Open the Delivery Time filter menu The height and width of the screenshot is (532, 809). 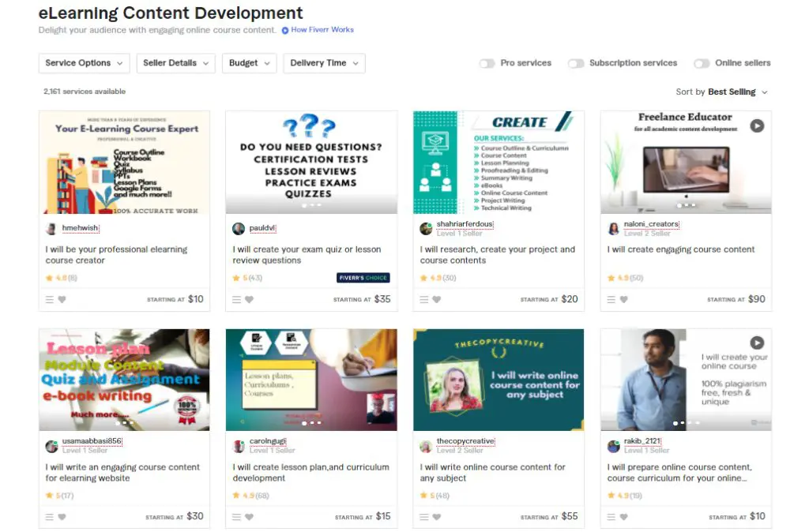point(324,63)
